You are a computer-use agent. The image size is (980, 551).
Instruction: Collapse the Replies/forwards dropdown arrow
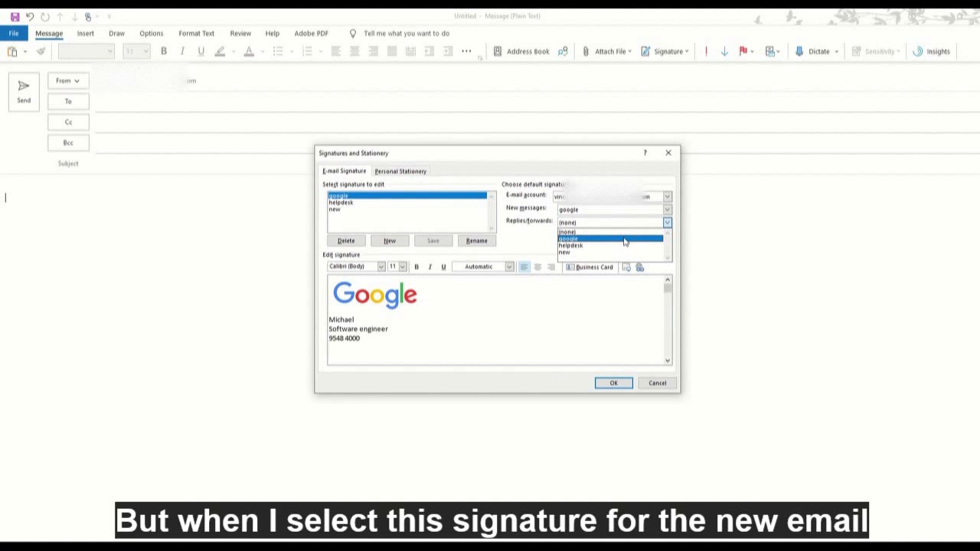(668, 223)
